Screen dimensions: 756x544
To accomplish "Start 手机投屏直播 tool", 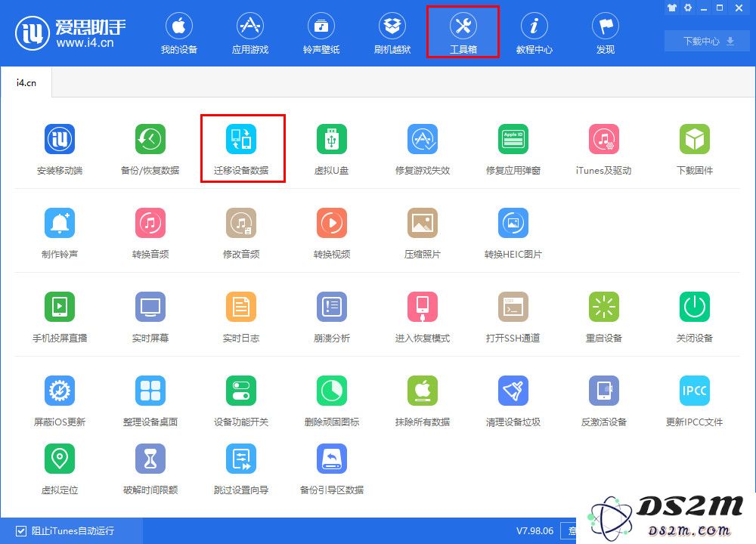I will point(60,307).
